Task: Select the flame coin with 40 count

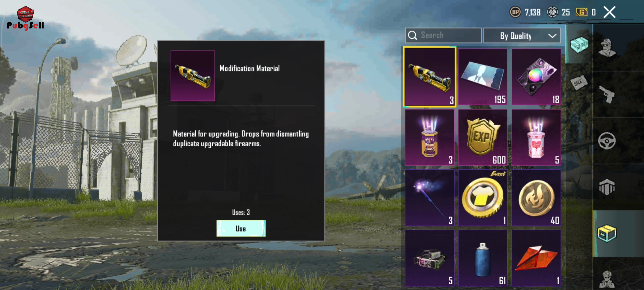Action: click(x=536, y=198)
